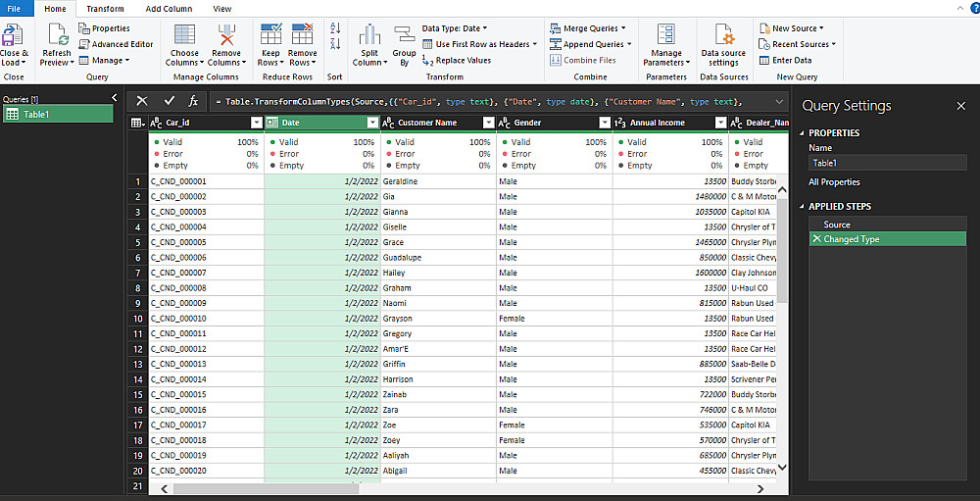Click the Refresh Preview icon
Screen dimensions: 980x501
click(58, 35)
